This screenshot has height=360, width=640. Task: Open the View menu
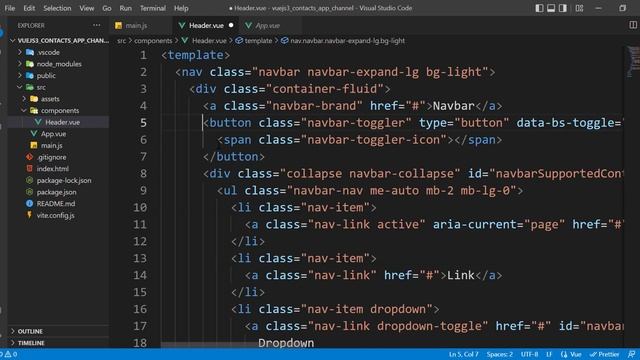pyautogui.click(x=87, y=8)
